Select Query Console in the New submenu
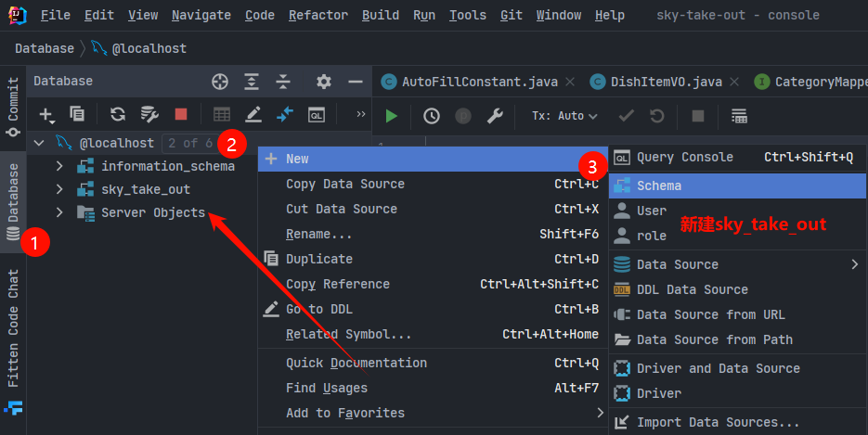Viewport: 868px width, 435px height. [x=737, y=158]
